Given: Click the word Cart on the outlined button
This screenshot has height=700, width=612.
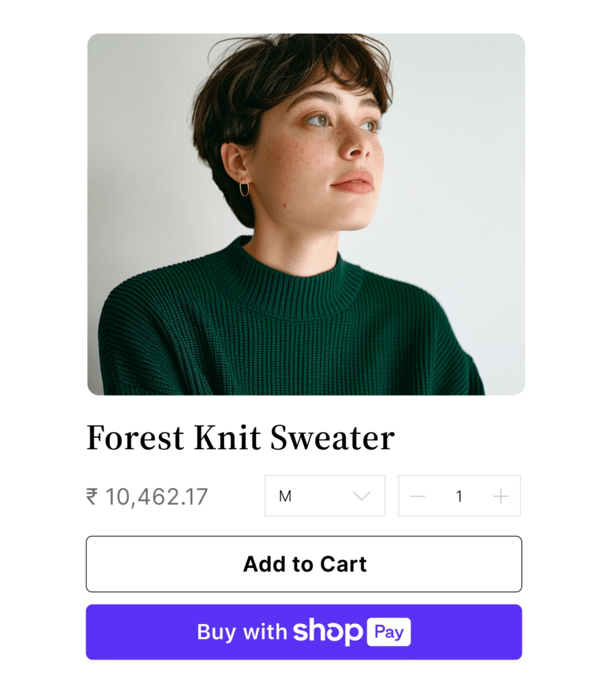Looking at the screenshot, I should point(343,564).
